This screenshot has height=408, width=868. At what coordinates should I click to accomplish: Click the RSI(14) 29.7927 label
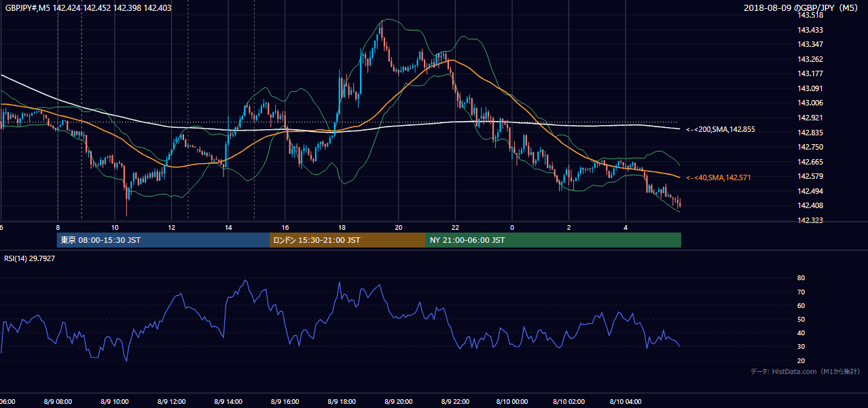30,258
